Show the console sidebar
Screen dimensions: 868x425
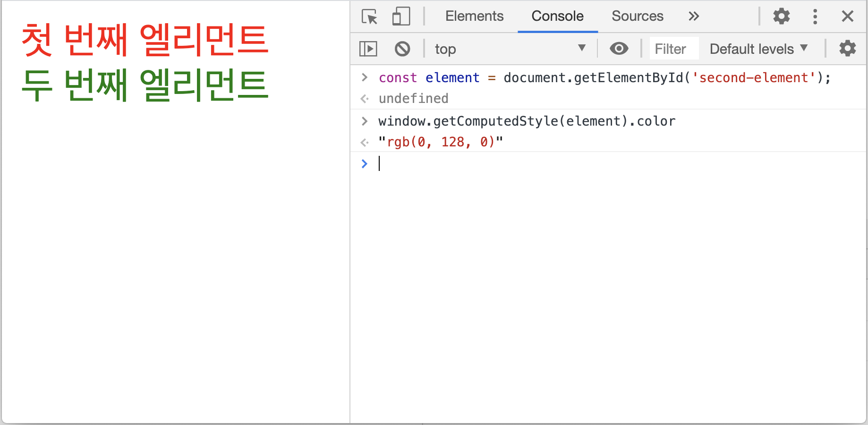tap(368, 49)
